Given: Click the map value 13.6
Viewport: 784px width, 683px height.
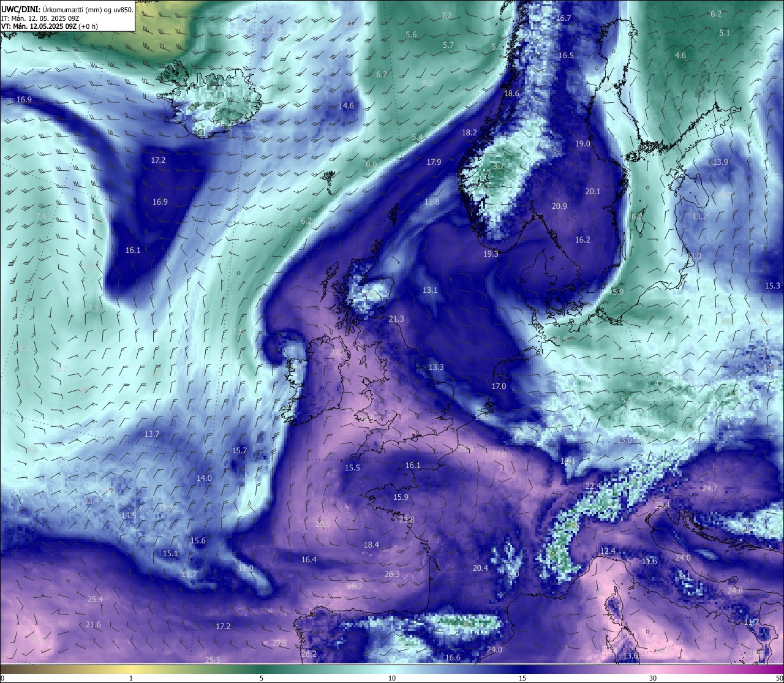Looking at the screenshot, I should click(630, 655).
